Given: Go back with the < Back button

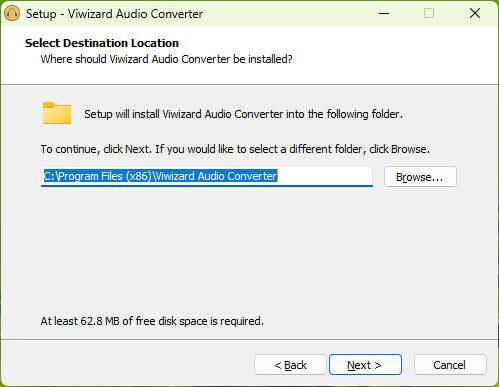Looking at the screenshot, I should tap(290, 365).
